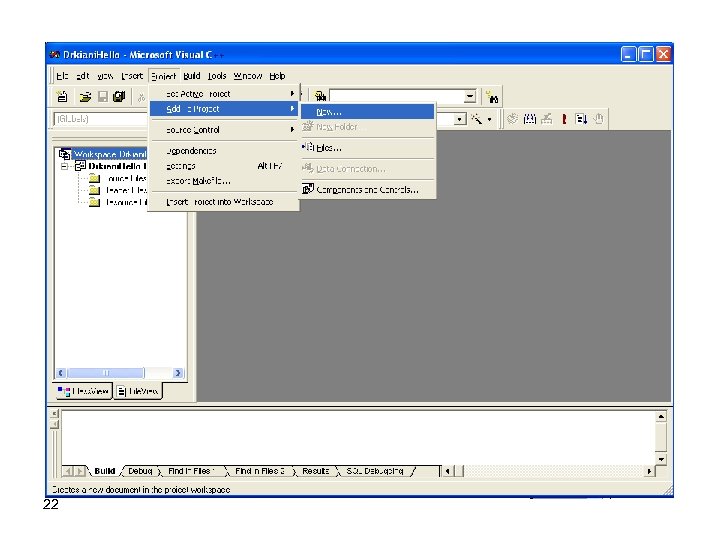Choose Settings... in Project menu
The height and width of the screenshot is (540, 720).
click(x=224, y=166)
